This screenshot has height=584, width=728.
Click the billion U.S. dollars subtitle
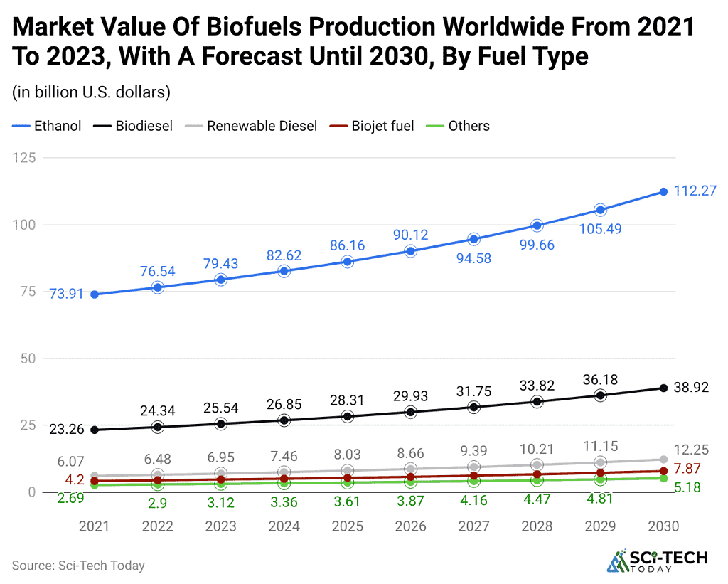point(92,92)
